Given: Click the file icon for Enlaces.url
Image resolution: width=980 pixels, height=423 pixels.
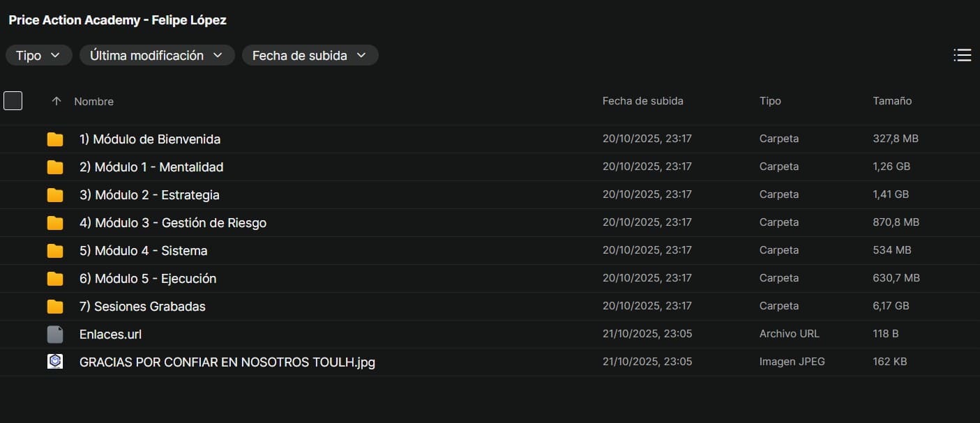Looking at the screenshot, I should point(55,334).
